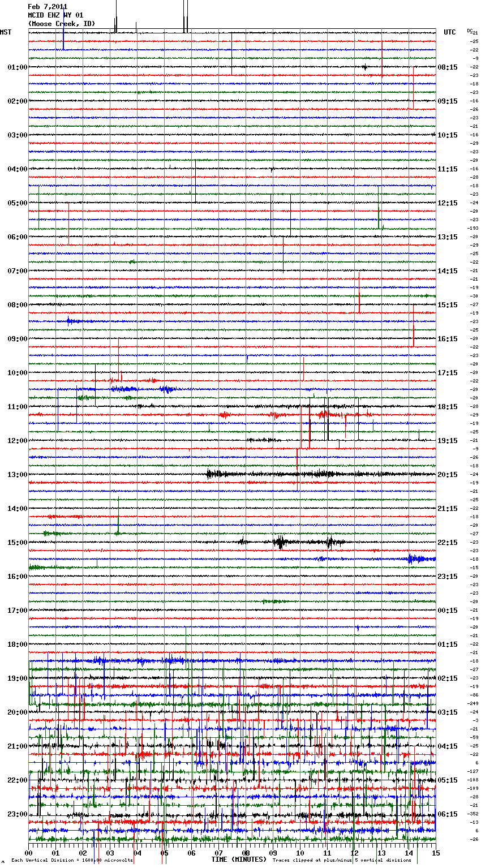Click the 19:15 UTC time label

pos(448,441)
